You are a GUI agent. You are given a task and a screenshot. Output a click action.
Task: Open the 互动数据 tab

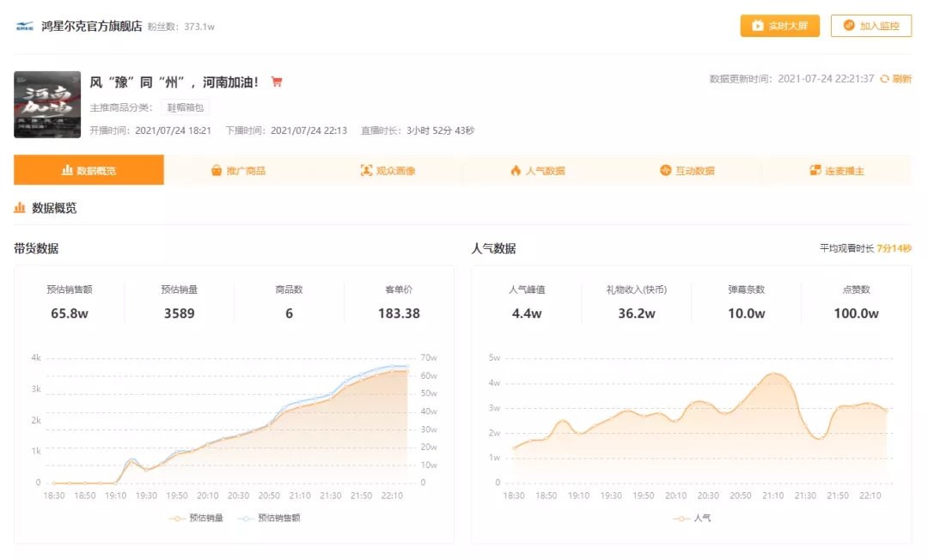[687, 170]
